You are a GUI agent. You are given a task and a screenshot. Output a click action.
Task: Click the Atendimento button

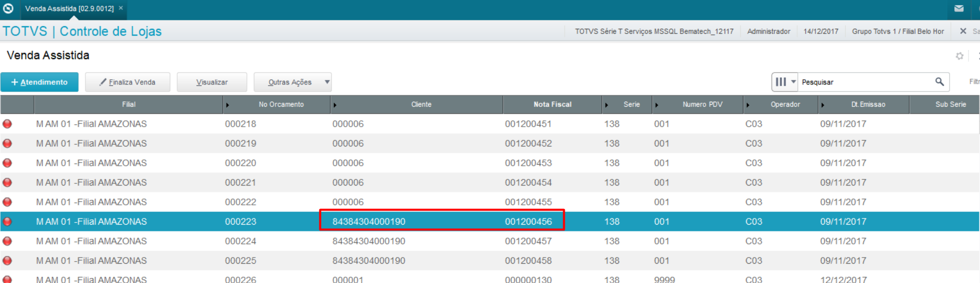(40, 82)
